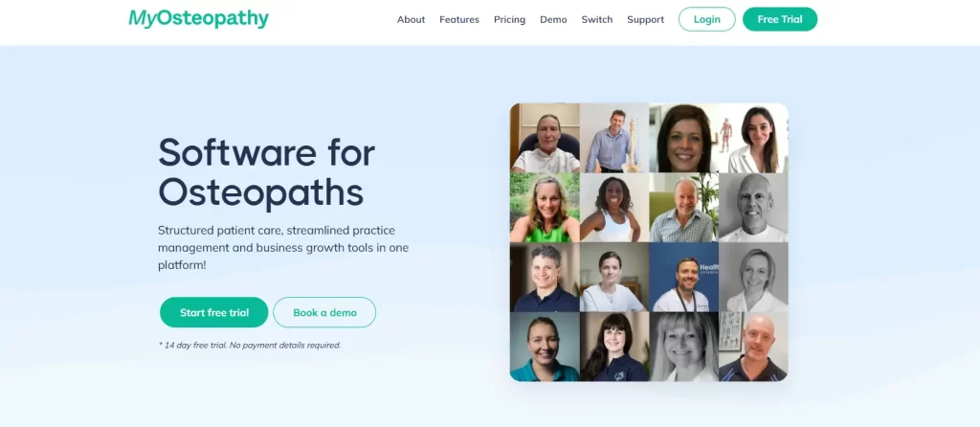
Task: Select the Switch navigation link
Action: point(597,19)
